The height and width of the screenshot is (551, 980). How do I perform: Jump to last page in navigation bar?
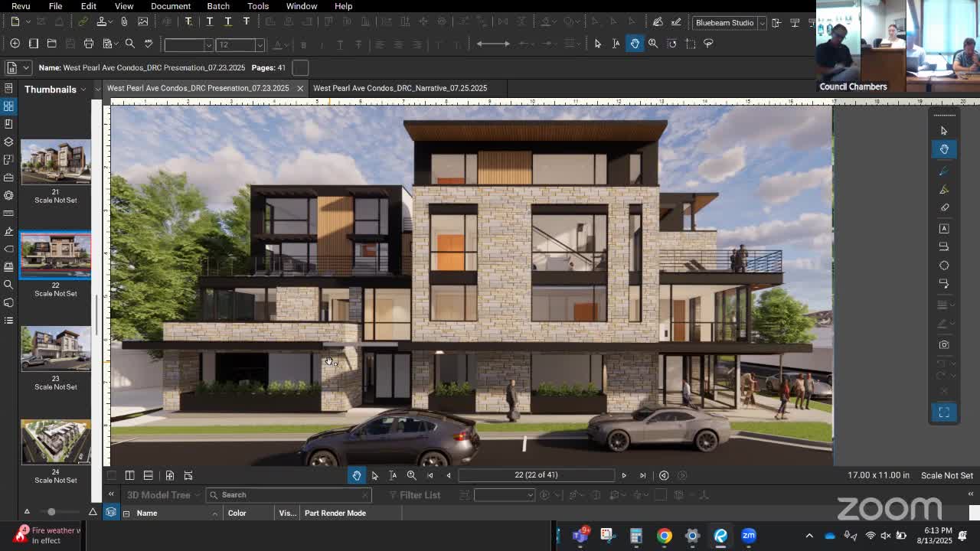pyautogui.click(x=642, y=475)
